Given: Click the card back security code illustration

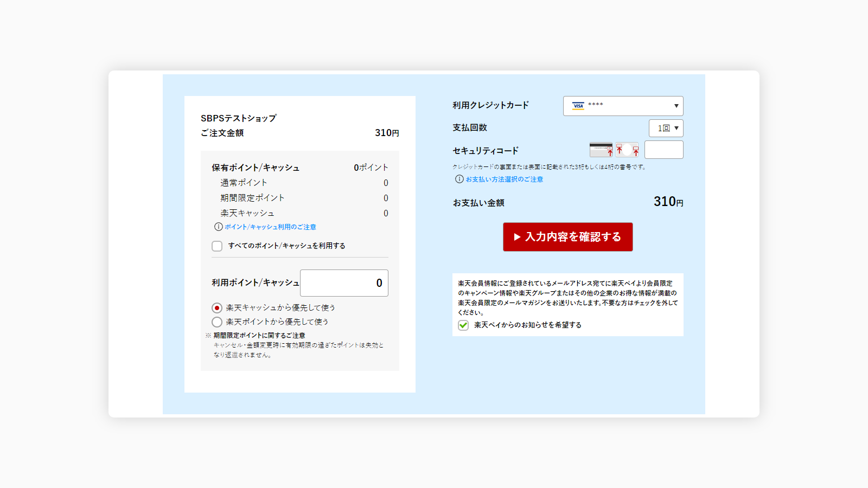Looking at the screenshot, I should pos(601,150).
